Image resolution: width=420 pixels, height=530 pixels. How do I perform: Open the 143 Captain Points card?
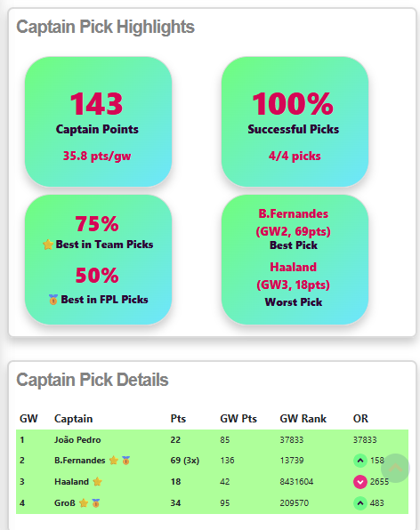coord(98,122)
